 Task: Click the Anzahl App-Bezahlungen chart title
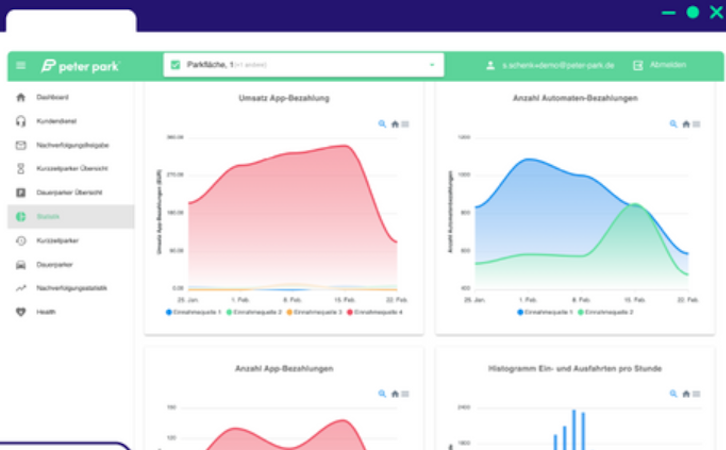pyautogui.click(x=284, y=369)
